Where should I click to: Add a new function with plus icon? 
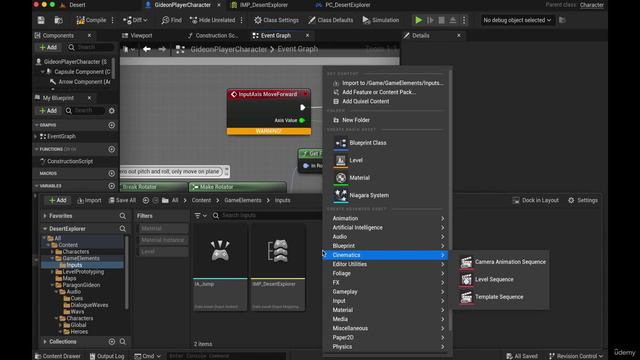(111, 149)
